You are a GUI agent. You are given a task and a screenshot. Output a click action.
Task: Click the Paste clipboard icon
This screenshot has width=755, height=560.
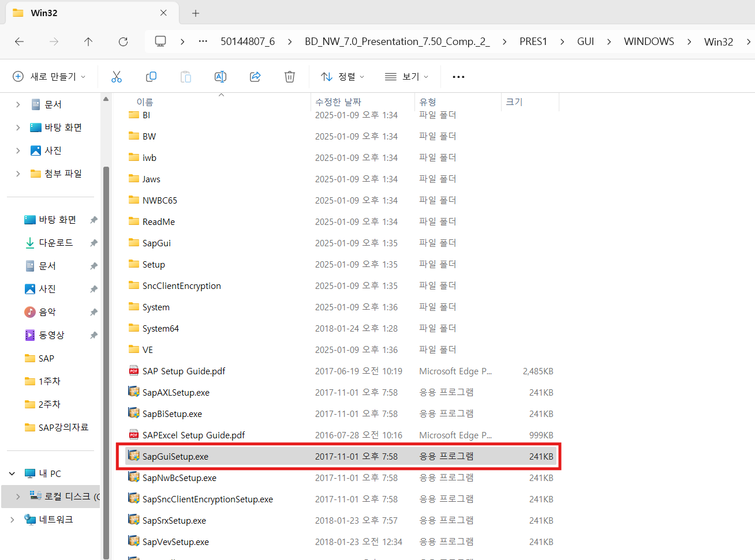coord(186,77)
